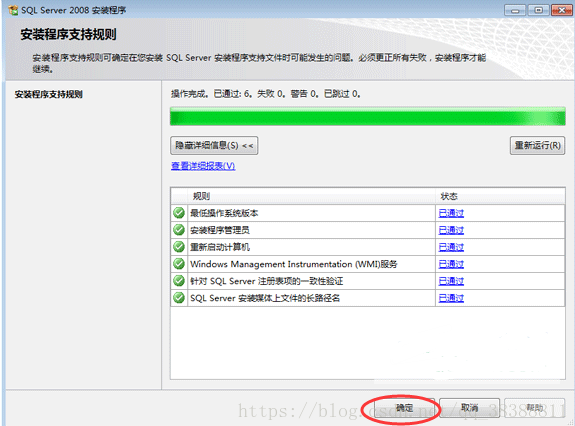Collapse details with 隐藏详细信息(S) button

[x=214, y=146]
